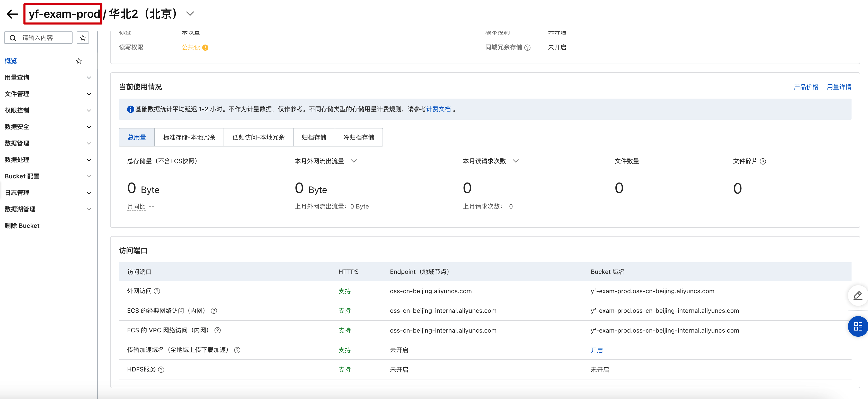The width and height of the screenshot is (868, 399).
Task: Switch to 冷归档存储 tab
Action: pos(359,137)
